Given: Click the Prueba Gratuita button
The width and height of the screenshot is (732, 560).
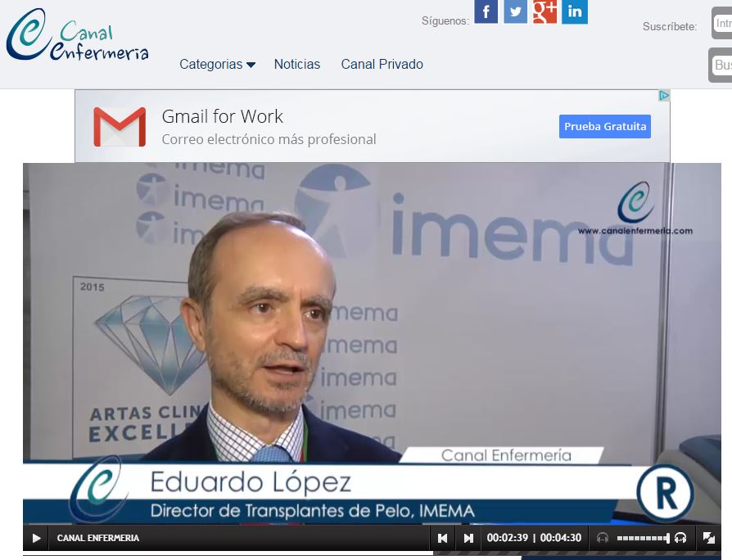Looking at the screenshot, I should tap(605, 126).
